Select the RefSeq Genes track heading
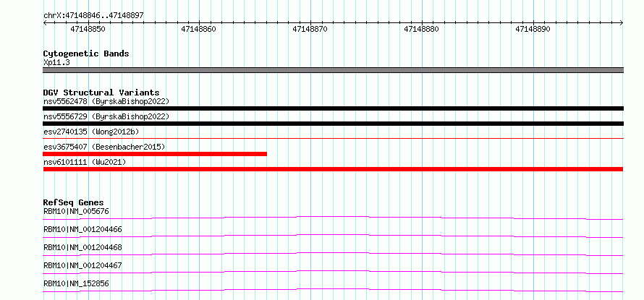This screenshot has height=300, width=644. pyautogui.click(x=73, y=202)
